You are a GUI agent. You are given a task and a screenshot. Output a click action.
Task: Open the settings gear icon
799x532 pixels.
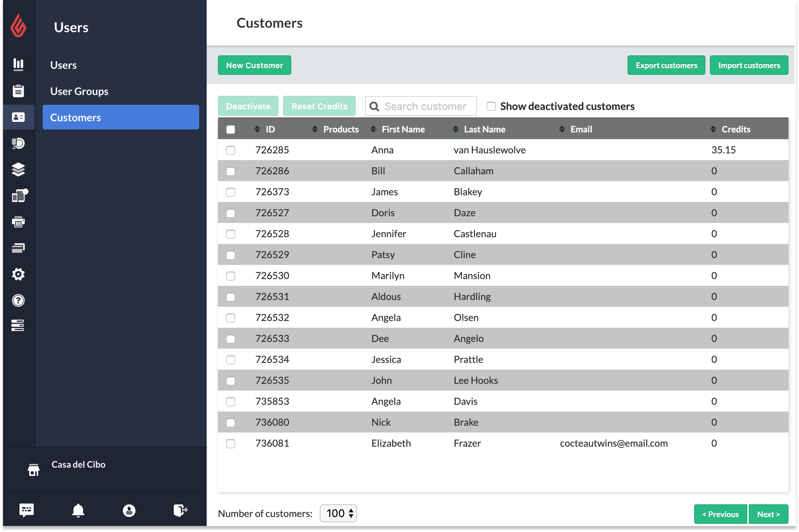tap(18, 274)
